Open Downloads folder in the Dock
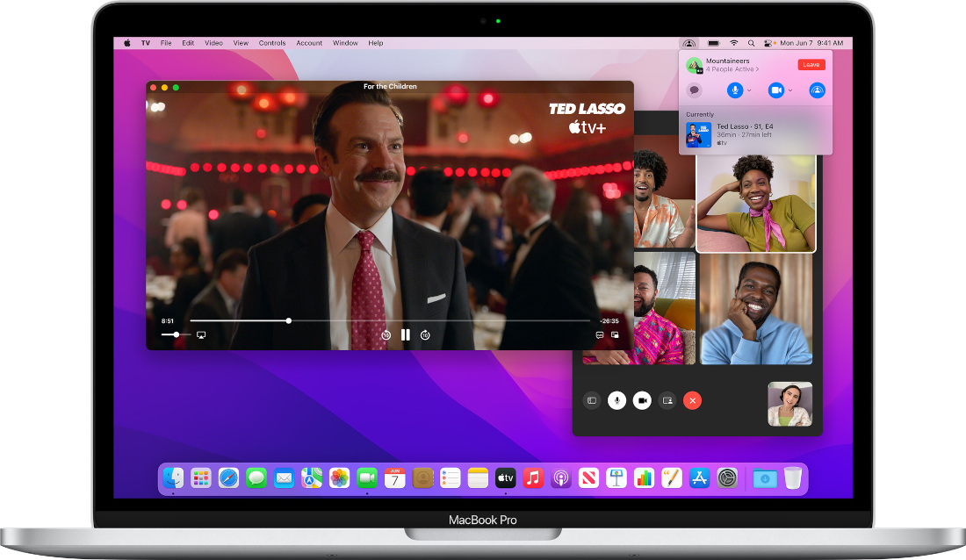Screen dimensions: 966x560 [x=765, y=478]
